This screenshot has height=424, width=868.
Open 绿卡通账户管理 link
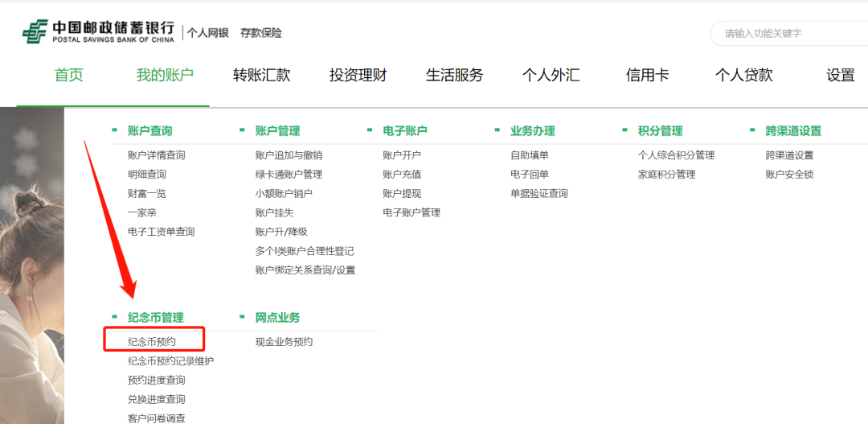289,175
